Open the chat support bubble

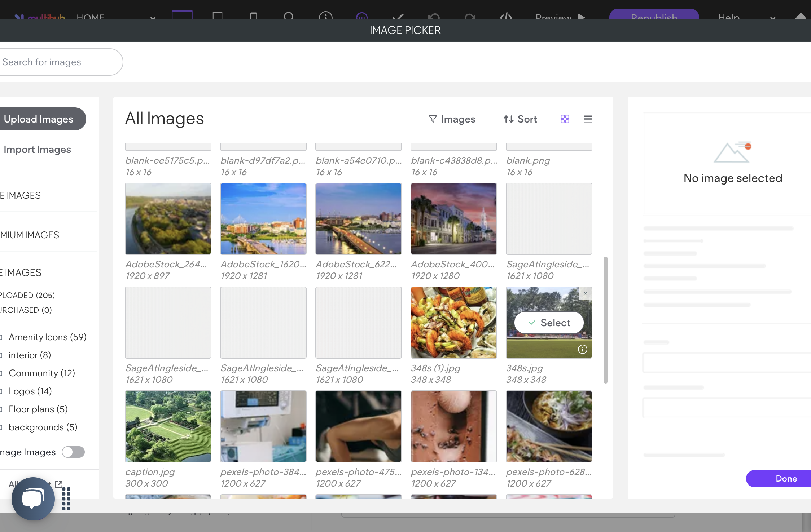point(33,499)
